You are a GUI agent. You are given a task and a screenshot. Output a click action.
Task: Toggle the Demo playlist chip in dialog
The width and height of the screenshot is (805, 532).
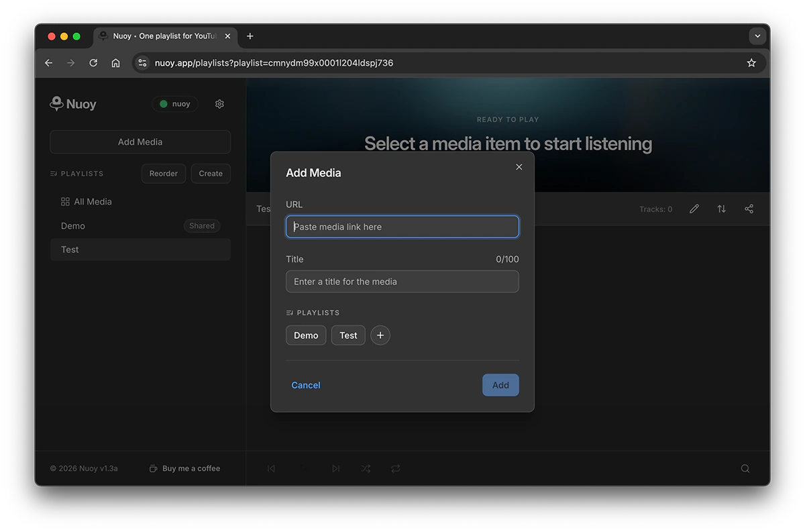306,335
